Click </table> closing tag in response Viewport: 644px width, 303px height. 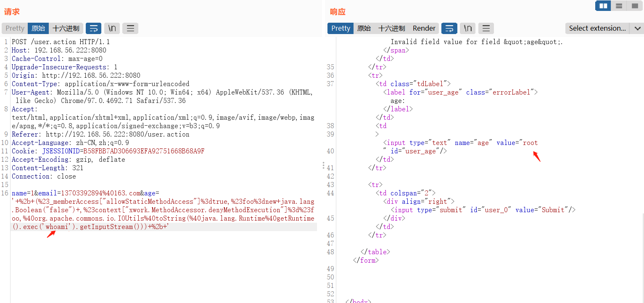coord(375,252)
